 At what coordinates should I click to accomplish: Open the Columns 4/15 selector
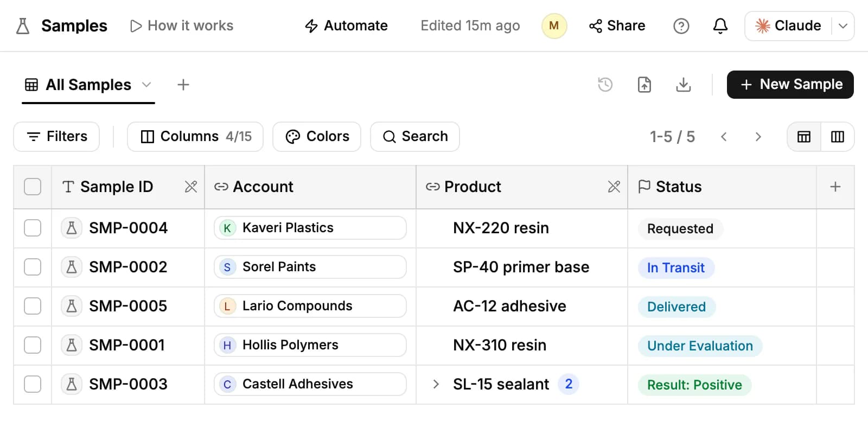coord(195,137)
